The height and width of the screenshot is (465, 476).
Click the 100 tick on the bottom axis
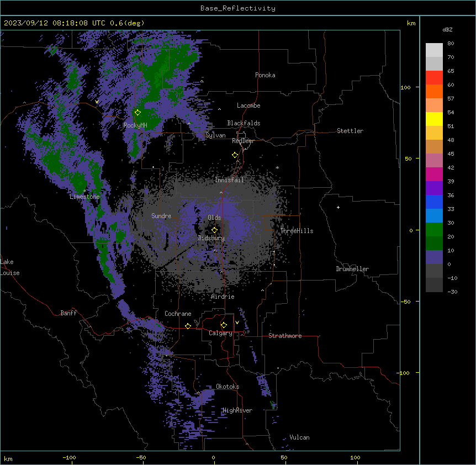click(x=355, y=457)
